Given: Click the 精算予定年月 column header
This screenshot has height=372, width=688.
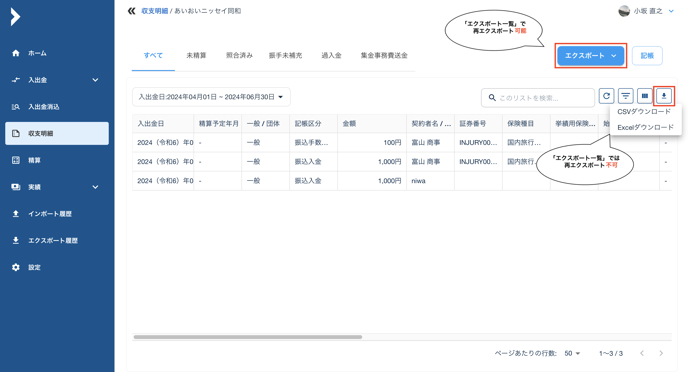Looking at the screenshot, I should 218,124.
